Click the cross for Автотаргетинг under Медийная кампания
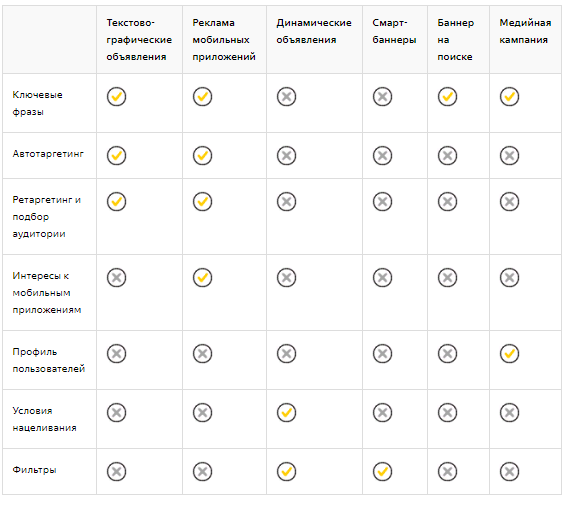The width and height of the screenshot is (578, 527). click(509, 156)
